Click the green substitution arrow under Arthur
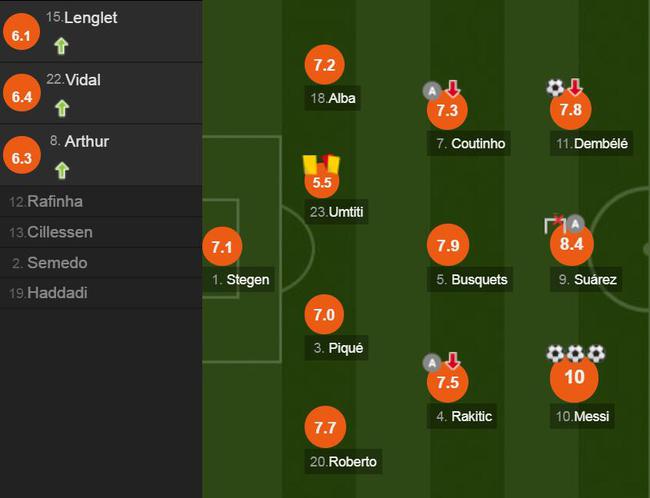 [x=61, y=169]
